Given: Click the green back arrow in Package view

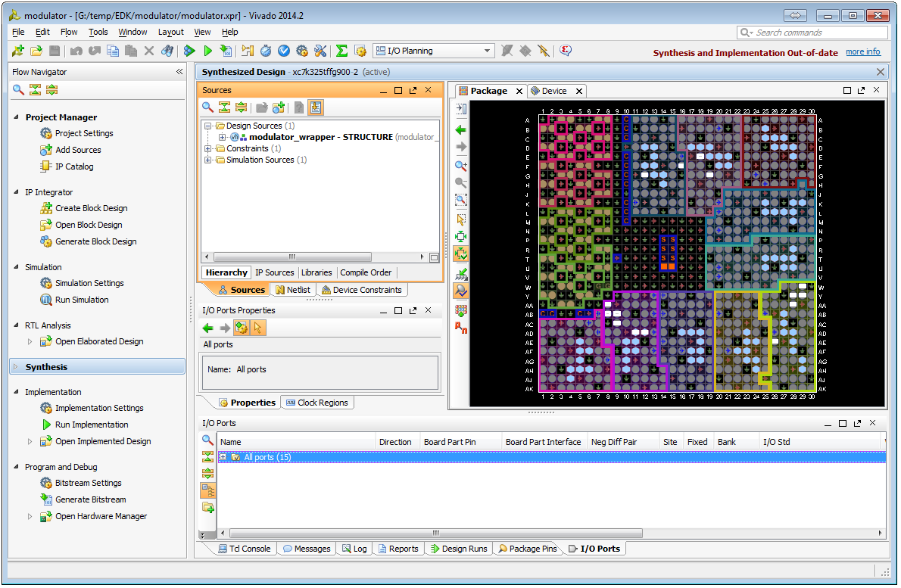Looking at the screenshot, I should 461,130.
